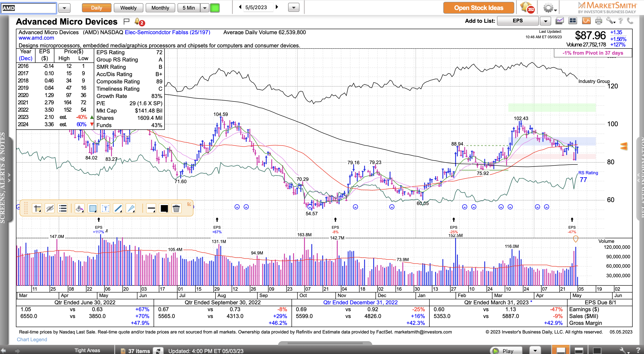Open the date picker dropdown
This screenshot has width=644, height=354.
pyautogui.click(x=294, y=8)
